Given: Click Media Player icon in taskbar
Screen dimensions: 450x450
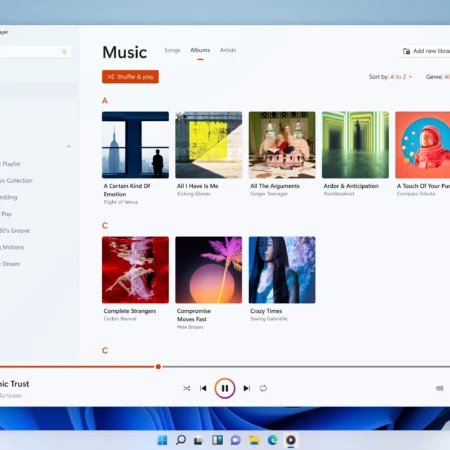Looking at the screenshot, I should [x=291, y=440].
